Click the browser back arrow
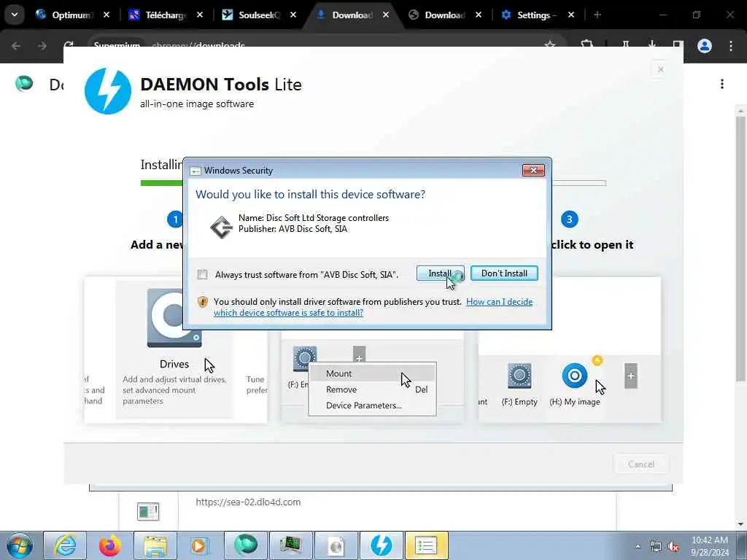This screenshot has height=560, width=747. [x=16, y=46]
